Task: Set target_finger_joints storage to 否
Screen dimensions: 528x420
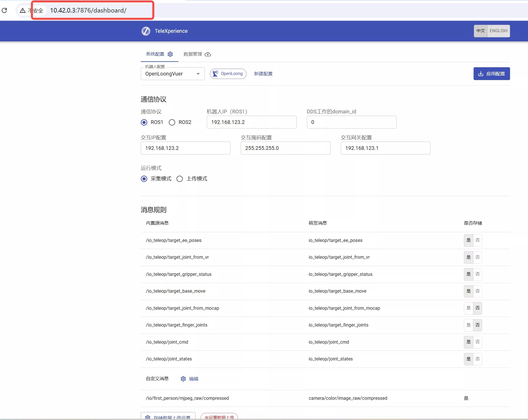Action: click(x=478, y=325)
